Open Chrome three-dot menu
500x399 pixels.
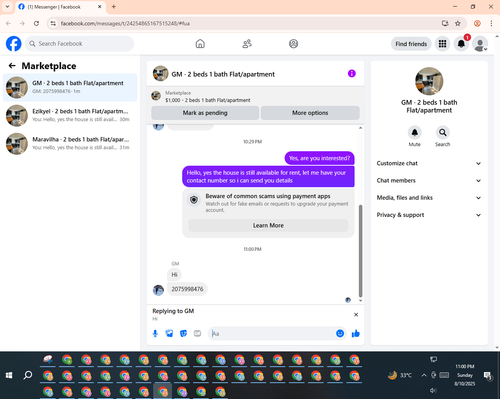pyautogui.click(x=491, y=23)
